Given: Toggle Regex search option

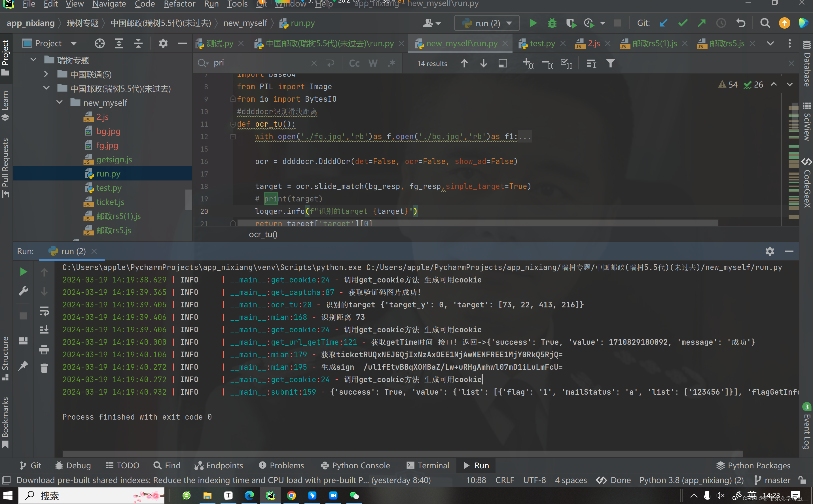Looking at the screenshot, I should pos(392,63).
